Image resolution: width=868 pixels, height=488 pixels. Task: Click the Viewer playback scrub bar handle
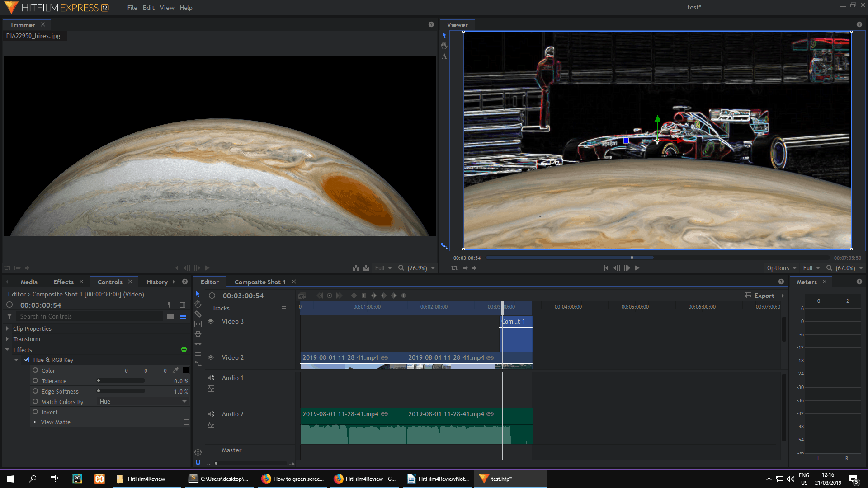click(632, 258)
